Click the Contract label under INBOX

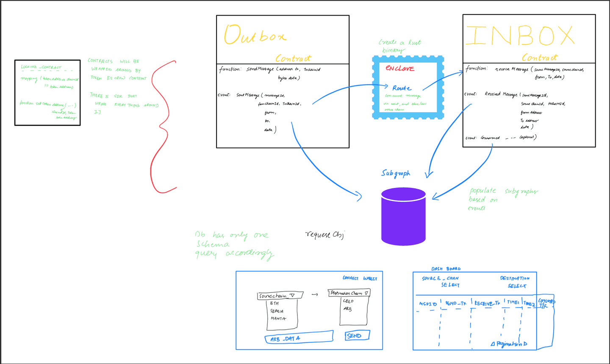[x=540, y=57]
